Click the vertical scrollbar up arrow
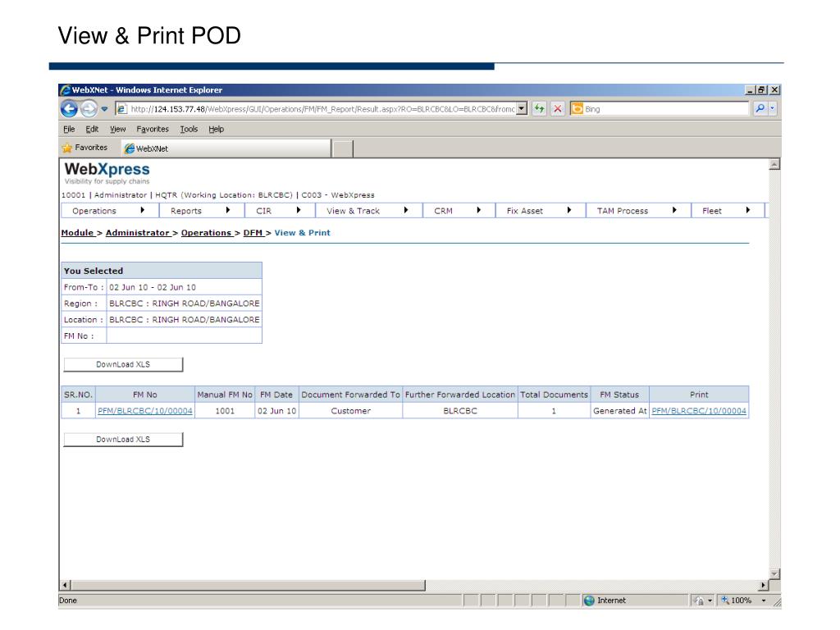This screenshot has width=840, height=630. (774, 164)
